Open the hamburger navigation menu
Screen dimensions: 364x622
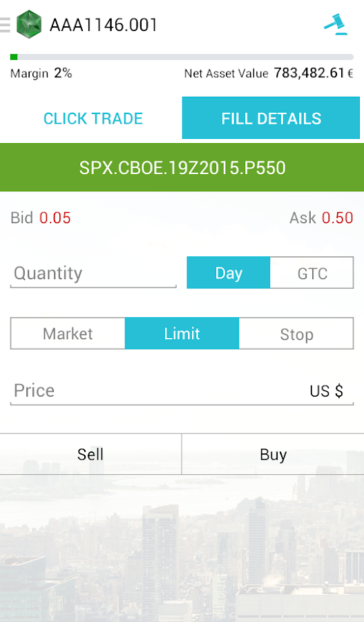click(x=5, y=25)
